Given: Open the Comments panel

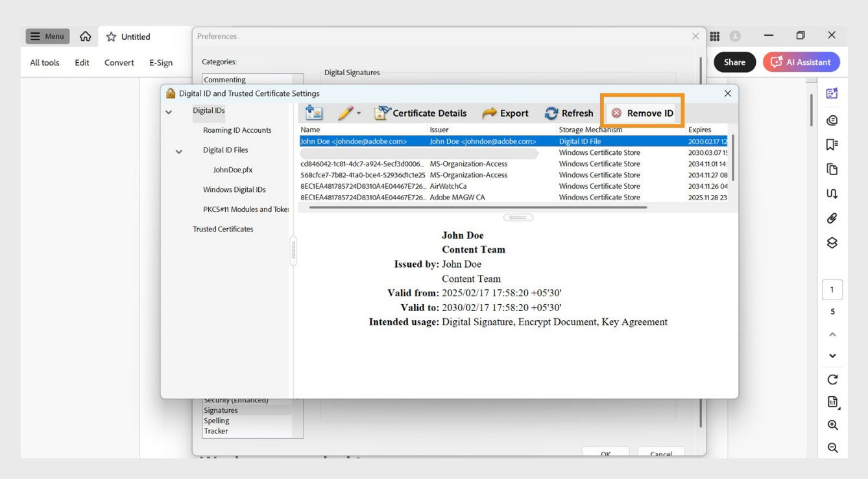Looking at the screenshot, I should coord(833,120).
